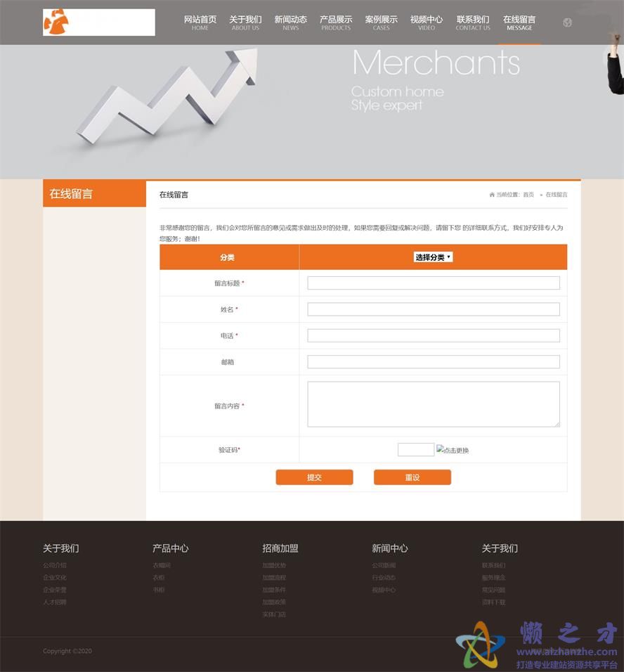The width and height of the screenshot is (624, 672).
Task: Click the 验证码 captcha input box
Action: tap(415, 450)
